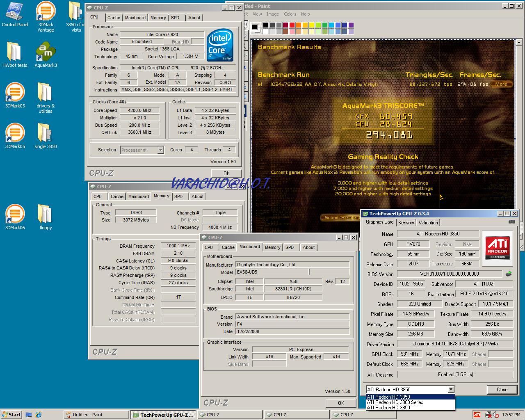The height and width of the screenshot is (420, 525).
Task: Click the ATI tray icon
Action: point(477,415)
